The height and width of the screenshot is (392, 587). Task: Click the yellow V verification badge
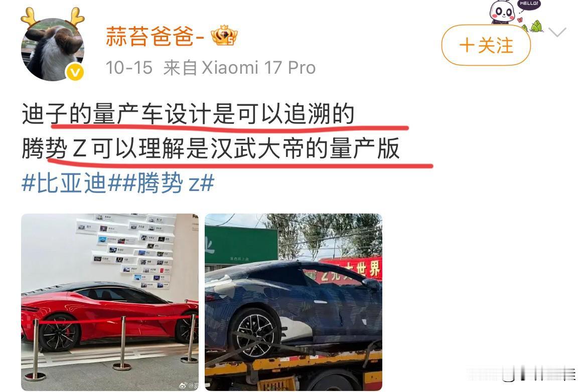[75, 72]
